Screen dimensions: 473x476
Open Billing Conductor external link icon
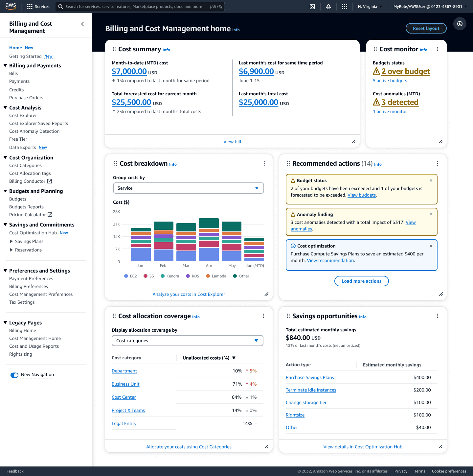pyautogui.click(x=50, y=181)
